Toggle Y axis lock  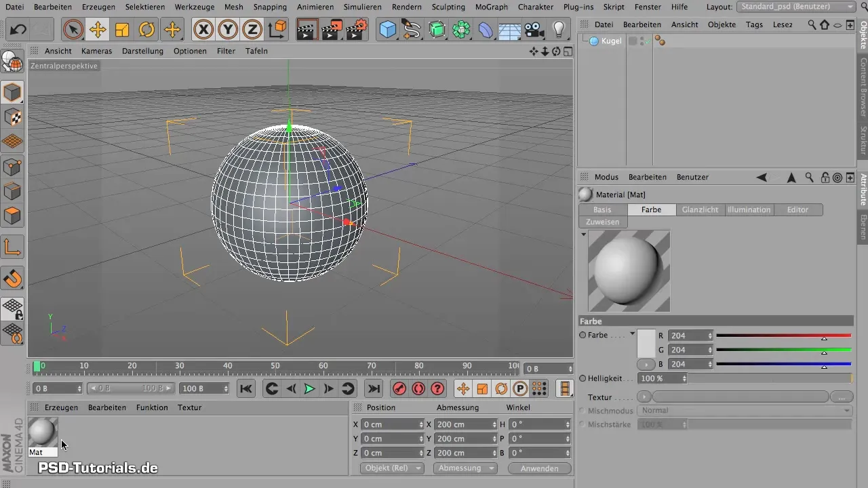point(227,30)
